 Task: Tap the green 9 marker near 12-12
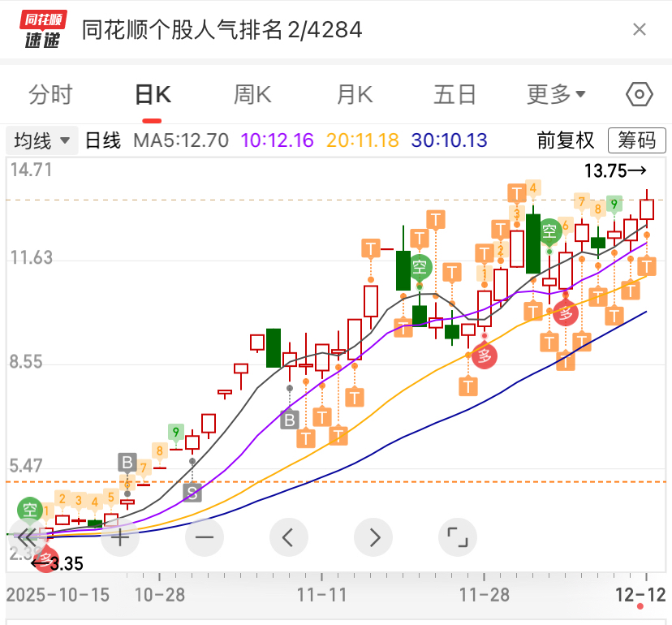[x=614, y=204]
